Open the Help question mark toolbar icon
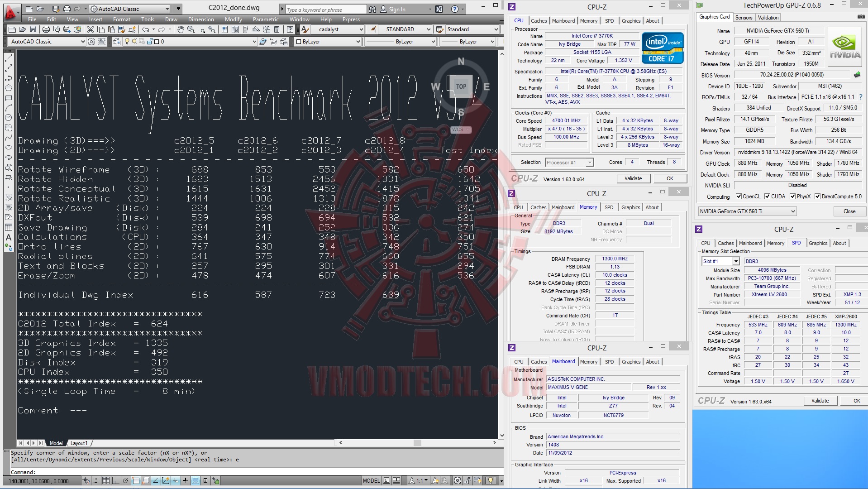This screenshot has height=489, width=868. [x=290, y=29]
